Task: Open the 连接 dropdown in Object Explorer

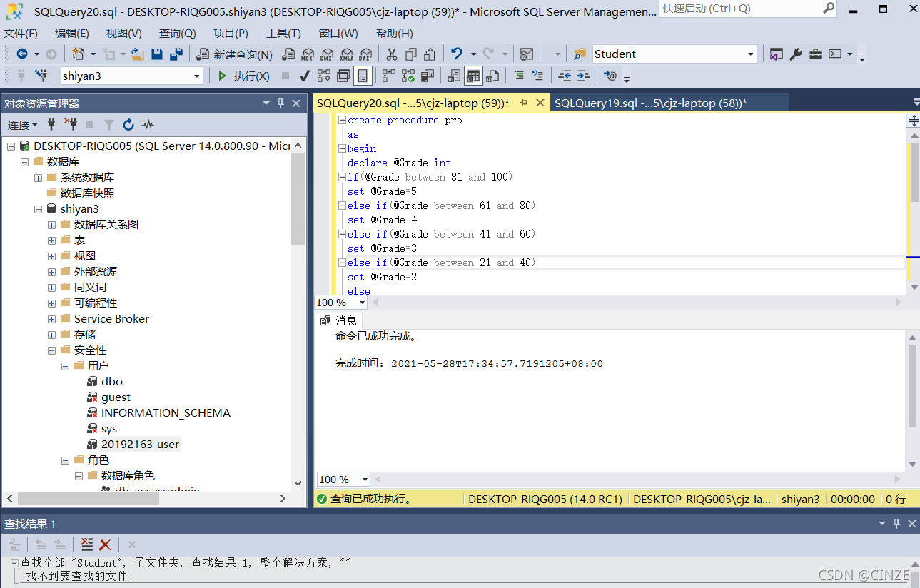Action: [23, 125]
